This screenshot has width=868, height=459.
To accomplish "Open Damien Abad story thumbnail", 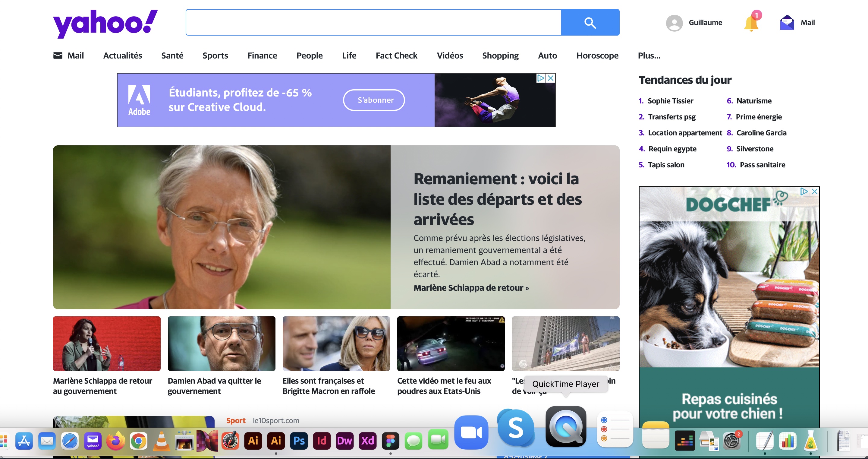I will tap(222, 344).
